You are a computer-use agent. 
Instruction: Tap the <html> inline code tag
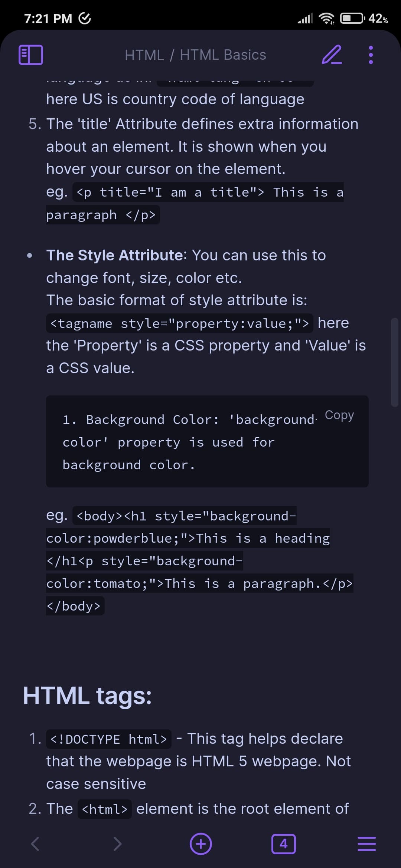(104, 809)
